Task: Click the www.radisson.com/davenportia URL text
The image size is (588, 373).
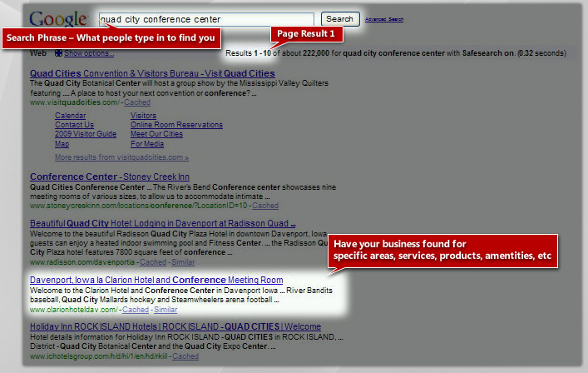Action: 82,262
